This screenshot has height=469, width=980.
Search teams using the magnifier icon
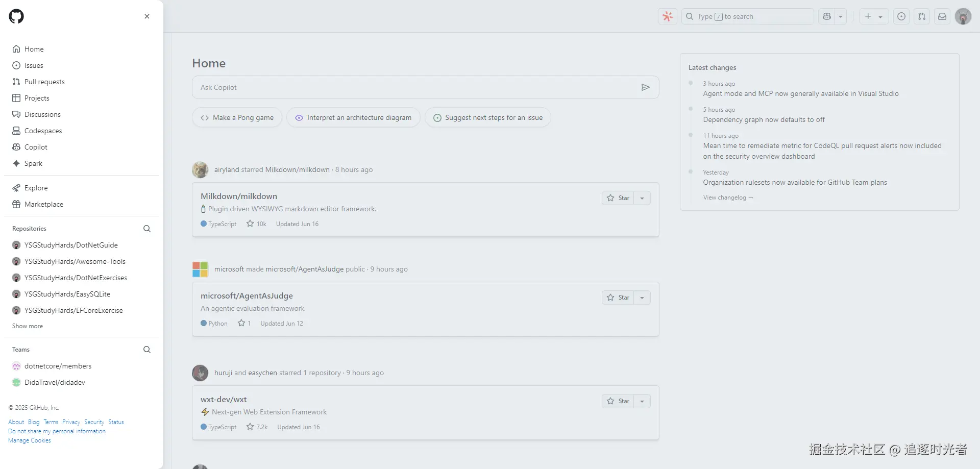tap(147, 350)
